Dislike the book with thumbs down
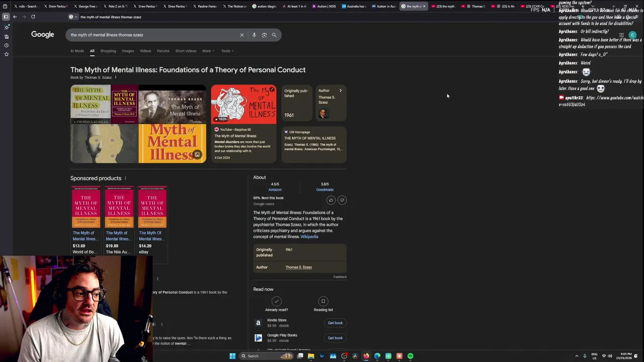Viewport: 644px width, 362px height. [x=342, y=200]
